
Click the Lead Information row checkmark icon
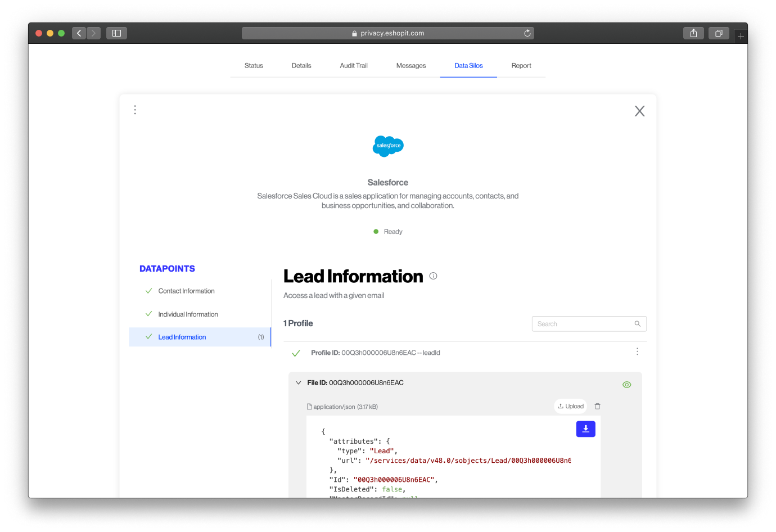coord(149,337)
